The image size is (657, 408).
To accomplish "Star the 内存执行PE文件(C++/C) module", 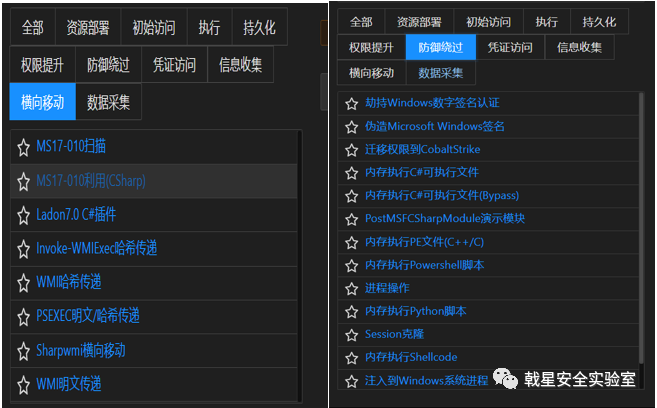I will tap(352, 243).
